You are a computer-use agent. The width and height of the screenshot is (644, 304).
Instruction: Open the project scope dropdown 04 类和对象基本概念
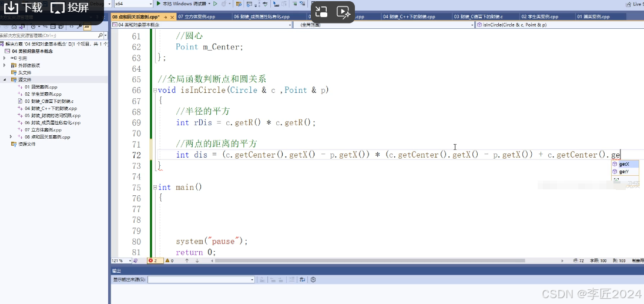[202, 25]
